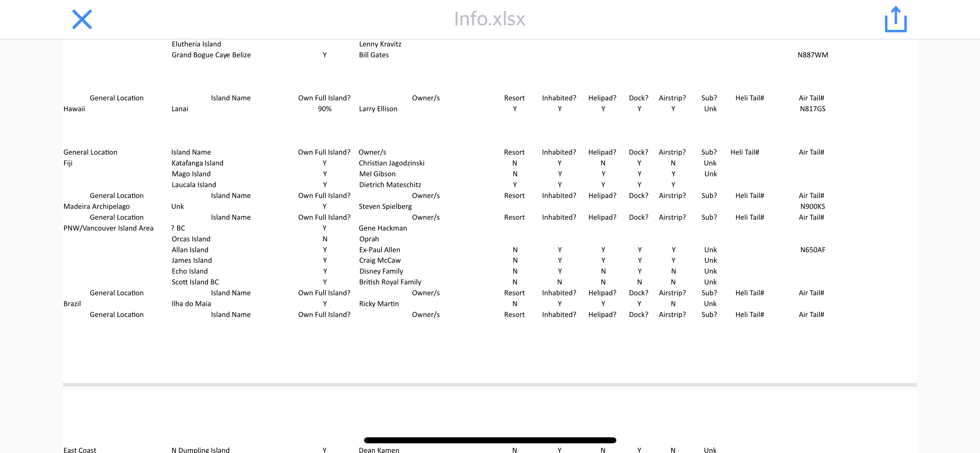Select the 'British Royal Family' cell
Screen dimensions: 980x453
(x=390, y=282)
